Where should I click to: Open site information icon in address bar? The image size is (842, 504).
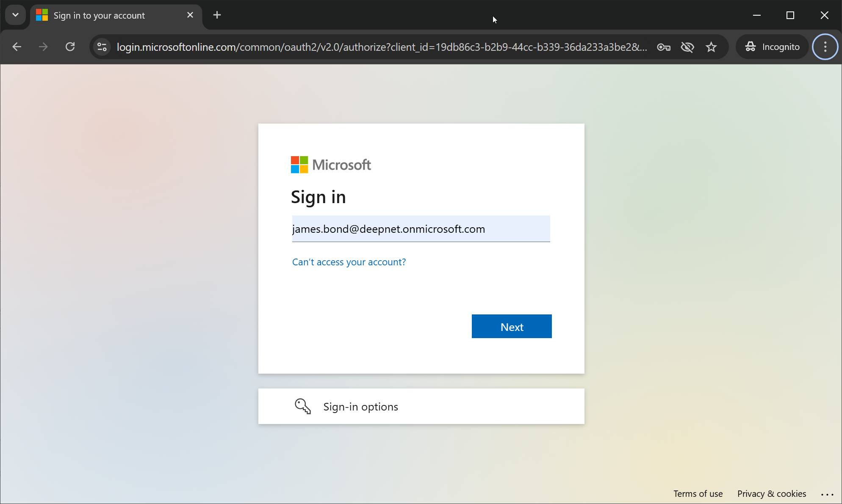click(x=102, y=47)
